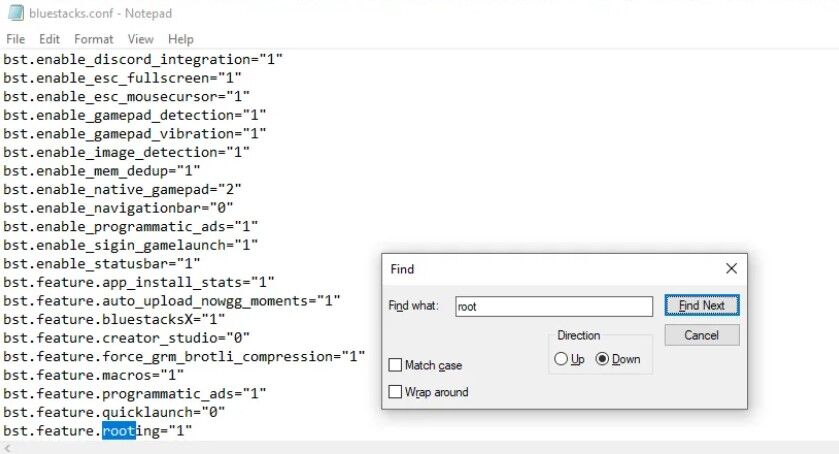839x454 pixels.
Task: Click the bst.feature.quicklaunch line
Action: pos(113,411)
